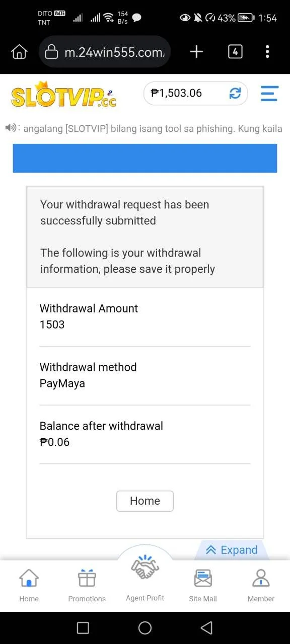290x644 pixels.
Task: Expand the panel using the Expand chevrons
Action: (232, 550)
